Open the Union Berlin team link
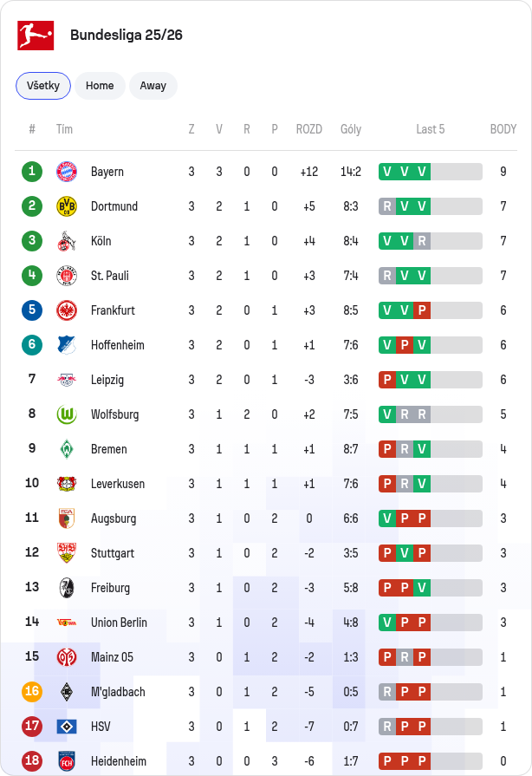Image resolution: width=532 pixels, height=776 pixels. [120, 622]
